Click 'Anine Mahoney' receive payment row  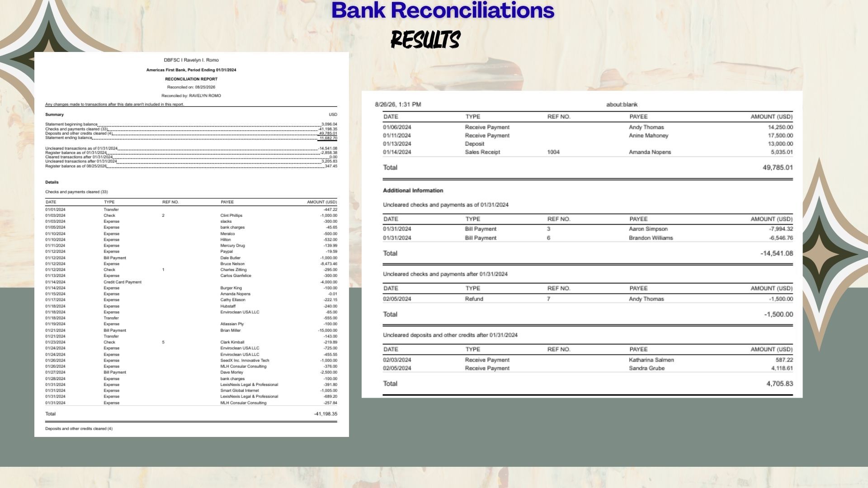(x=588, y=136)
